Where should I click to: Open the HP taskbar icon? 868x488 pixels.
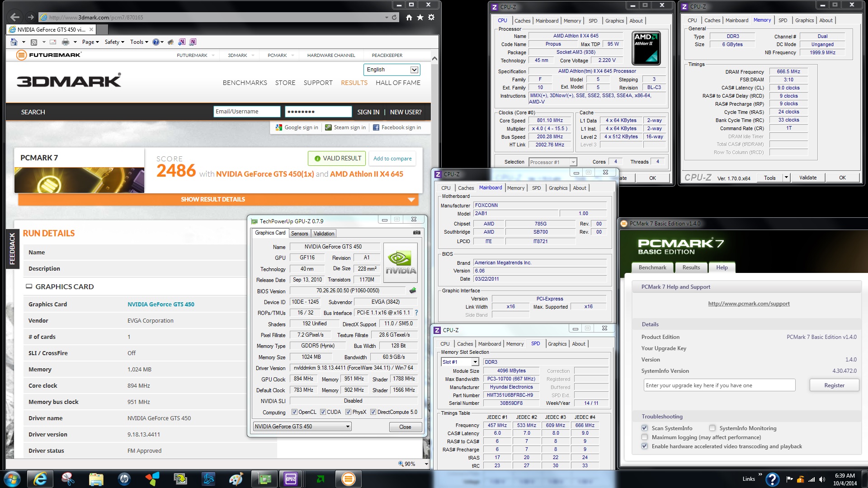124,479
